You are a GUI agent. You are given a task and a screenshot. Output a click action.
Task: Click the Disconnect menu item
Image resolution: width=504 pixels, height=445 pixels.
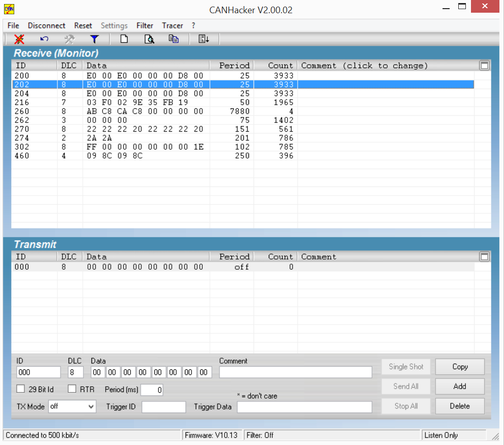46,25
